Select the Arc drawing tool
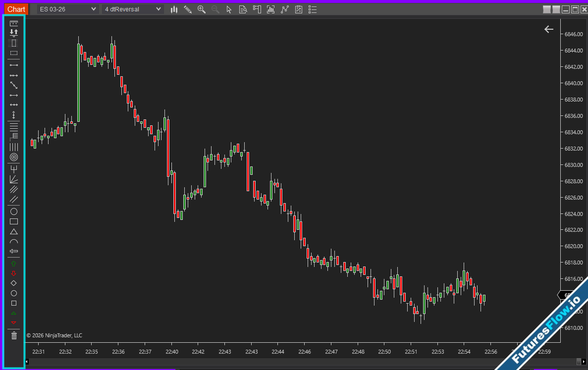The width and height of the screenshot is (588, 370). coord(14,241)
